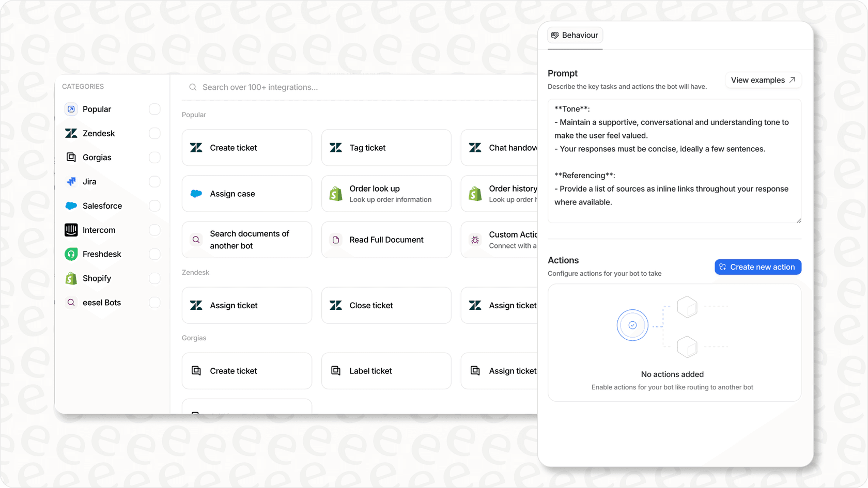Screen dimensions: 868x488
Task: Click the Shopify icon on Order look up card
Action: (x=335, y=194)
